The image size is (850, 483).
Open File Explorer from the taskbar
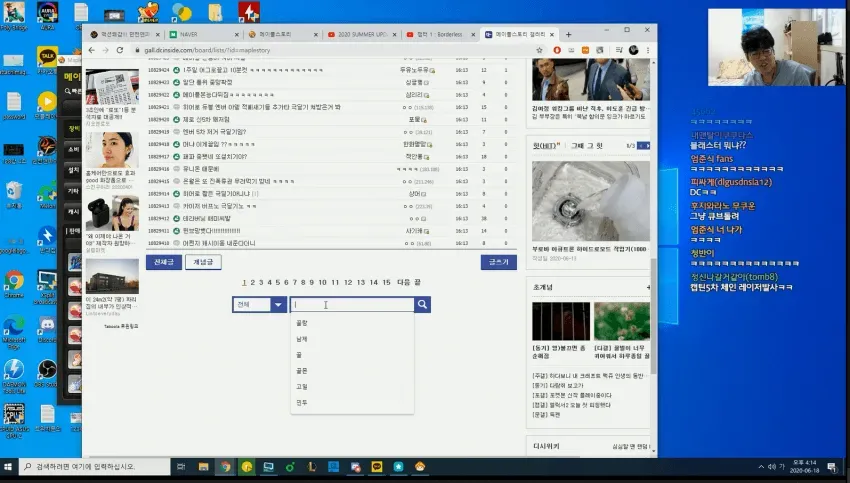[x=203, y=467]
